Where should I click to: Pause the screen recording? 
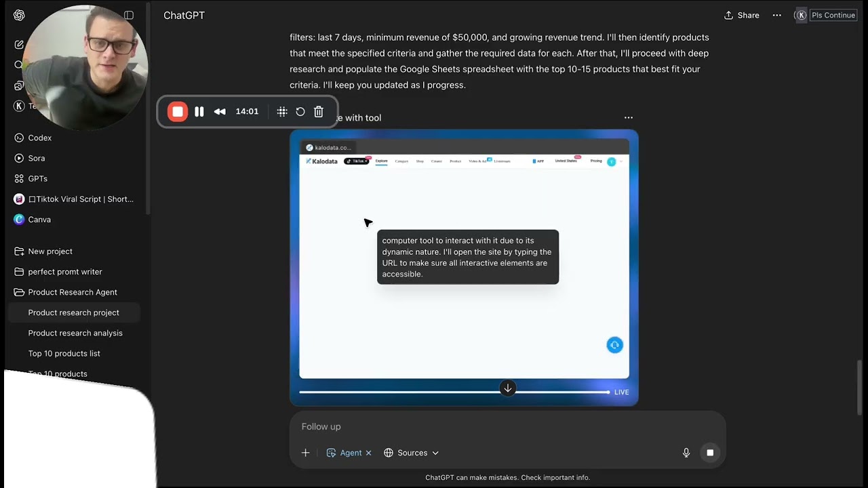[199, 112]
